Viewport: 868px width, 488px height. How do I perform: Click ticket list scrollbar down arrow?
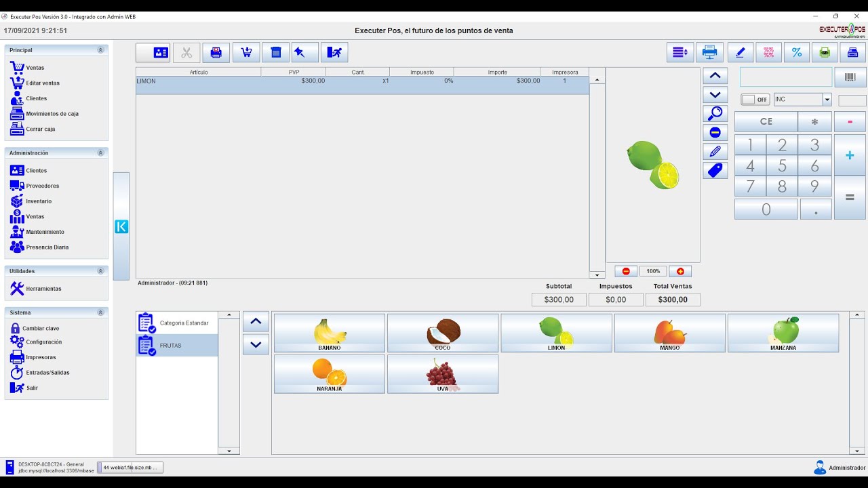click(597, 275)
